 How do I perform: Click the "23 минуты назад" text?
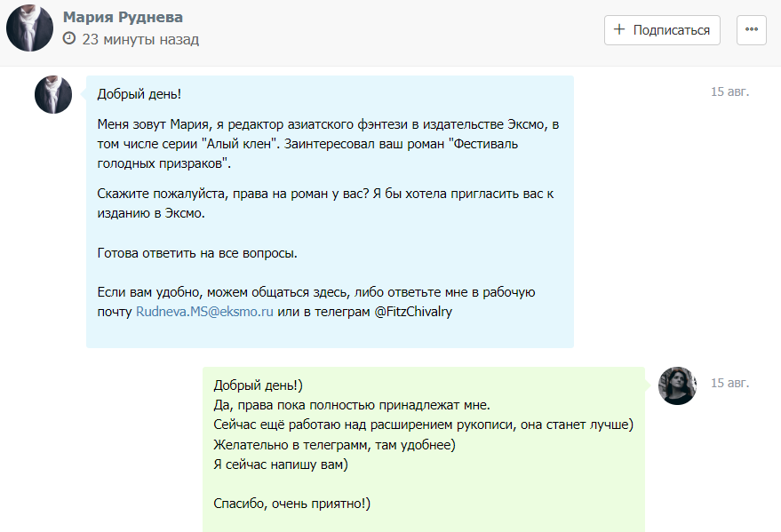(x=140, y=39)
